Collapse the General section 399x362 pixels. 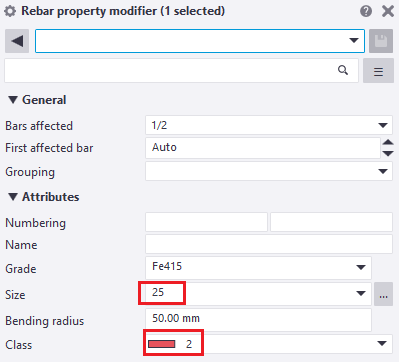[13, 100]
